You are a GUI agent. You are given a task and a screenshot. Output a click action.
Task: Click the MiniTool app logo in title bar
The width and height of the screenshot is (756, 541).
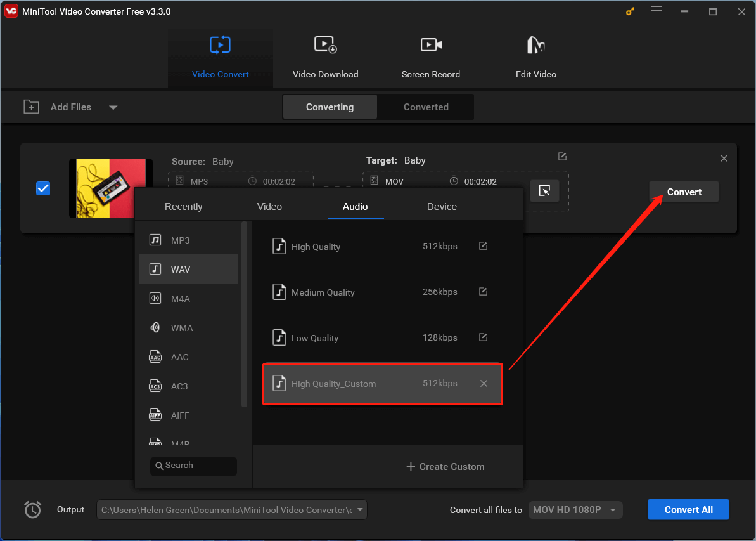click(x=11, y=11)
